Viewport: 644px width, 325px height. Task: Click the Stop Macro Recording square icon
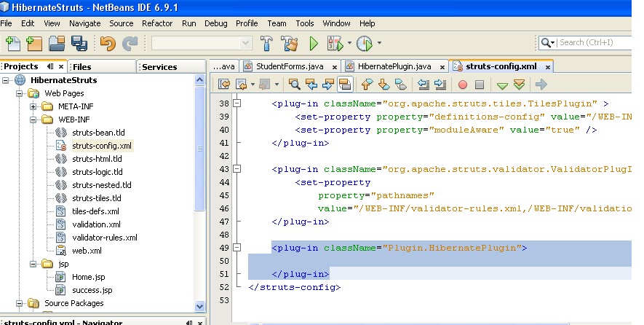480,85
